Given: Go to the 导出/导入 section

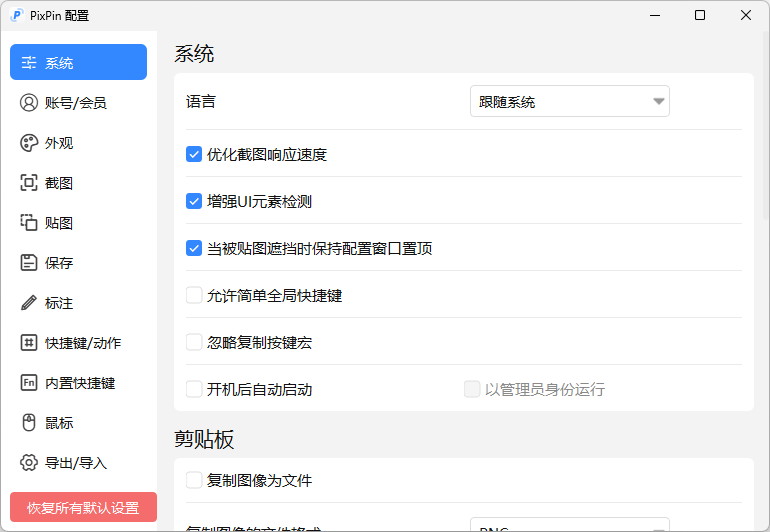Looking at the screenshot, I should [x=76, y=463].
